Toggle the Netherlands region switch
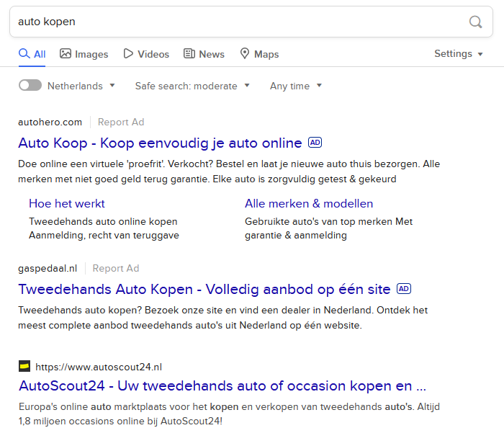 point(30,86)
